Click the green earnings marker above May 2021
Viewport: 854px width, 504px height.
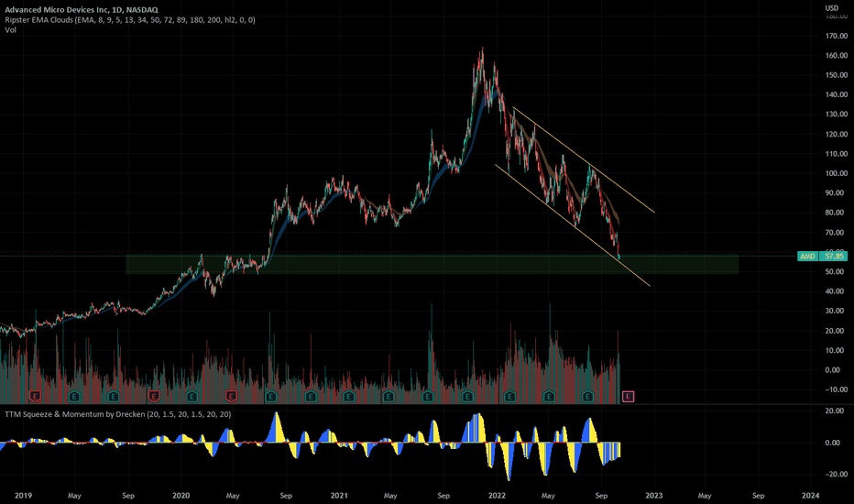(x=389, y=396)
